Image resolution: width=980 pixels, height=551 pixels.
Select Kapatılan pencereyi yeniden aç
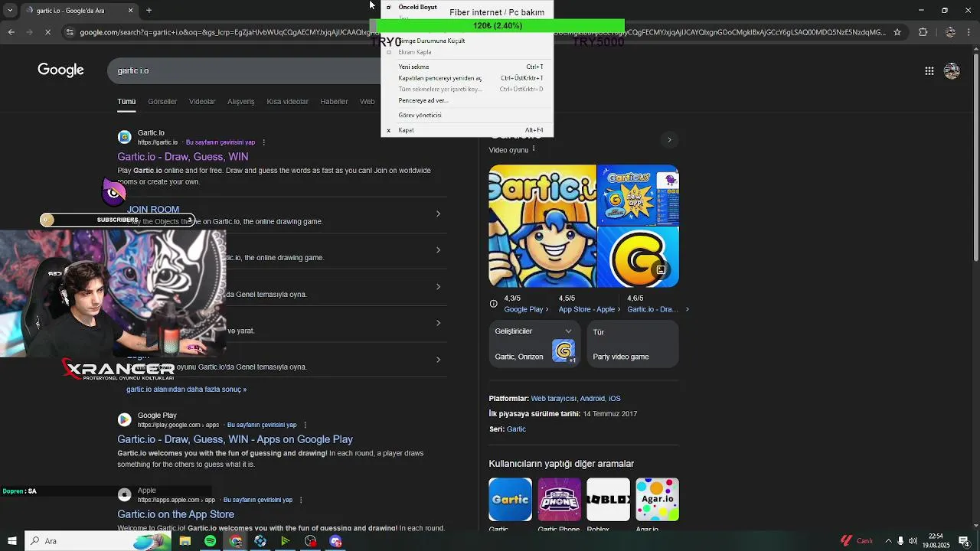tap(467, 78)
